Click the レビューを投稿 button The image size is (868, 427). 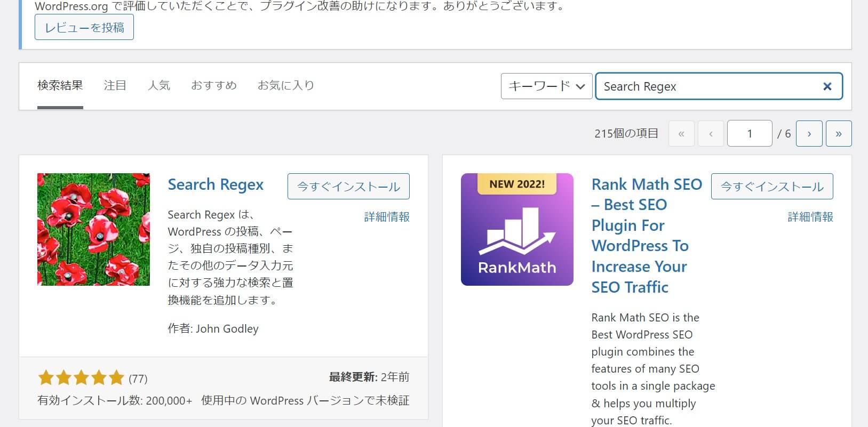[x=84, y=27]
